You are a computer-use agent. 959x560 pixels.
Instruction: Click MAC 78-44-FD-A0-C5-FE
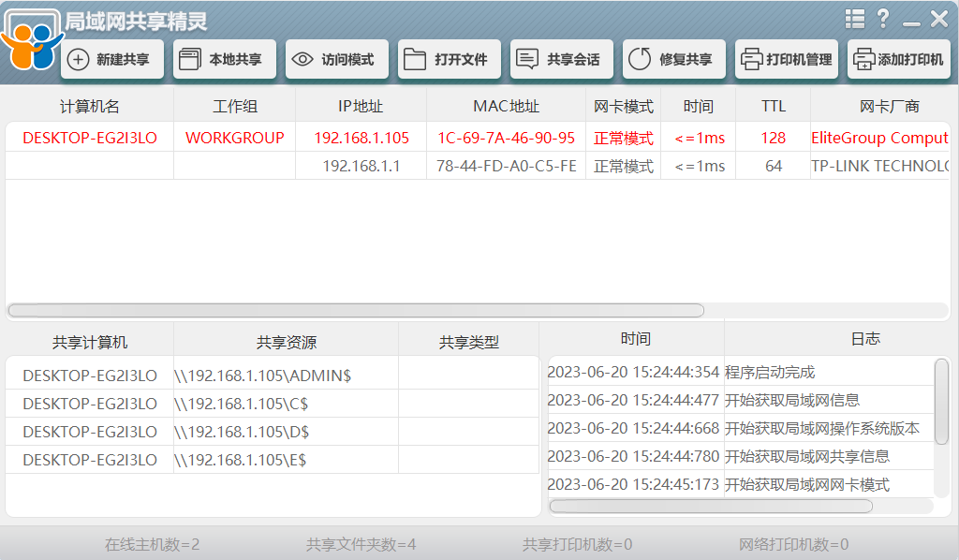click(507, 167)
